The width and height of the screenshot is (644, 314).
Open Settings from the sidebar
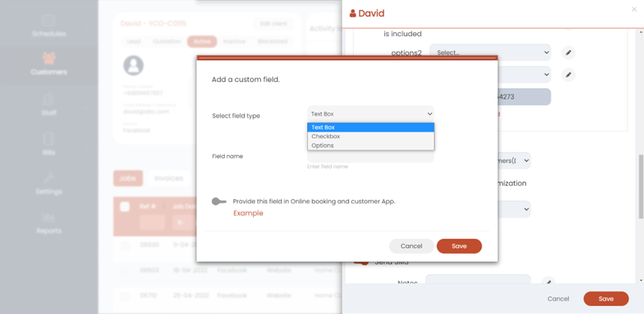(x=49, y=178)
